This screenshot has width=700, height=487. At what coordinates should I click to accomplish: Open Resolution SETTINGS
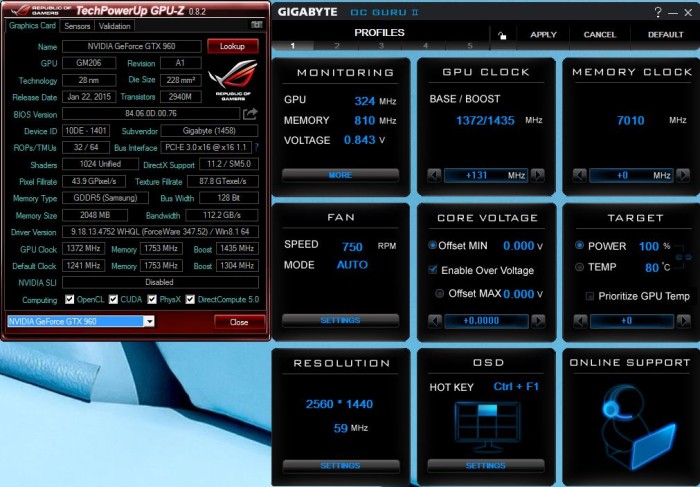click(x=340, y=466)
